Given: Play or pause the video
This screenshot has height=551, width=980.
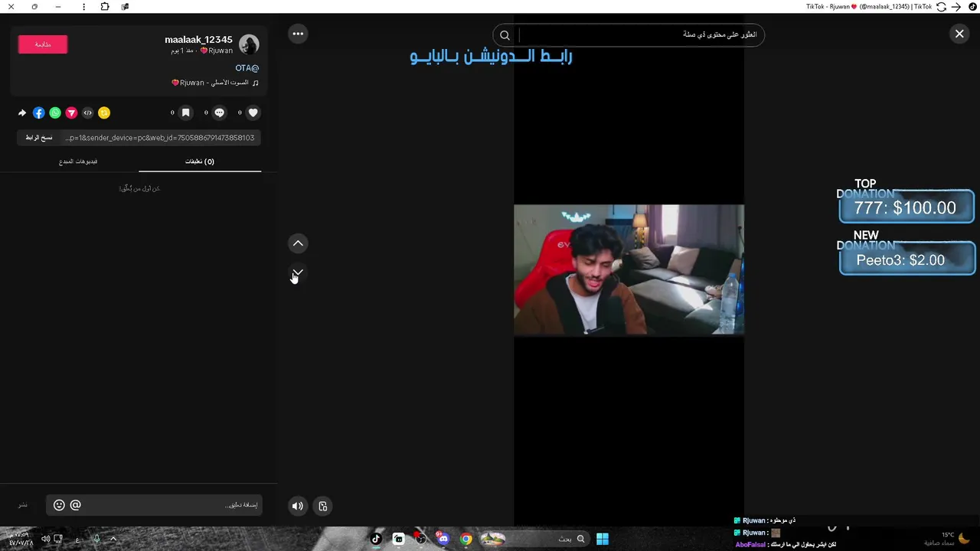Looking at the screenshot, I should coord(629,269).
